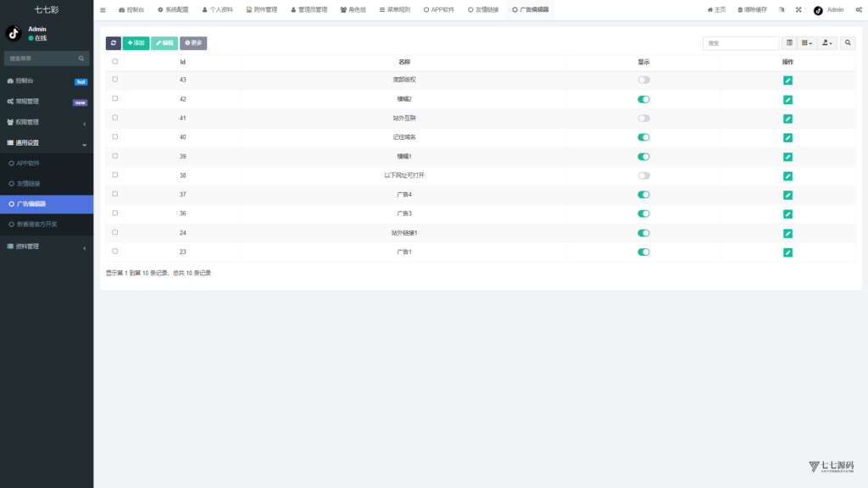Toggle sidebar with the hamburger icon
This screenshot has height=488, width=868.
click(103, 10)
